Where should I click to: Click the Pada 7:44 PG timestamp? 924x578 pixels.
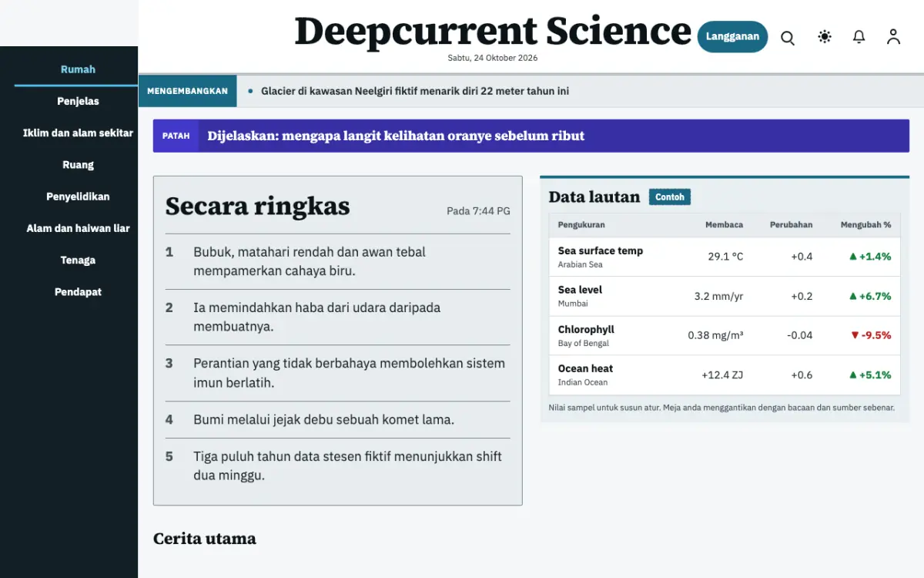(478, 211)
